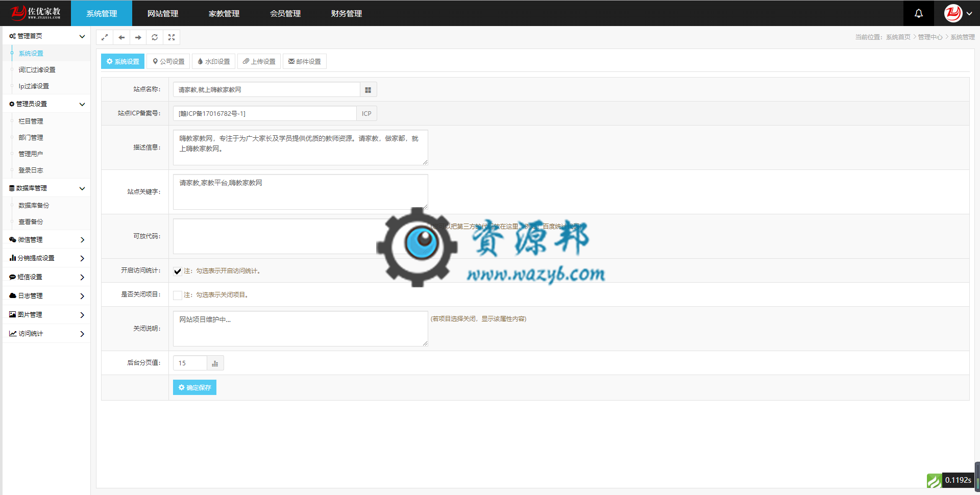Focus the 站点ICP备案号 input field
This screenshot has width=980, height=495.
click(264, 113)
